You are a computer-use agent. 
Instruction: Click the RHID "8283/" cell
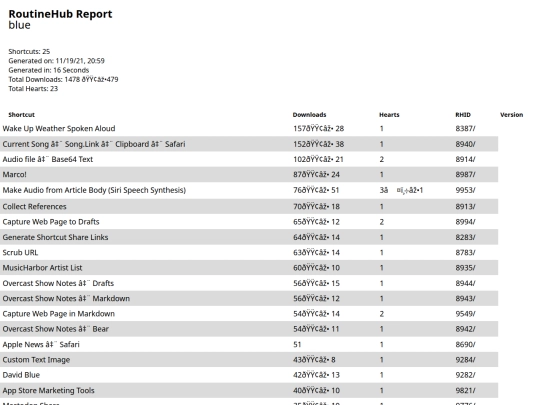coord(465,237)
